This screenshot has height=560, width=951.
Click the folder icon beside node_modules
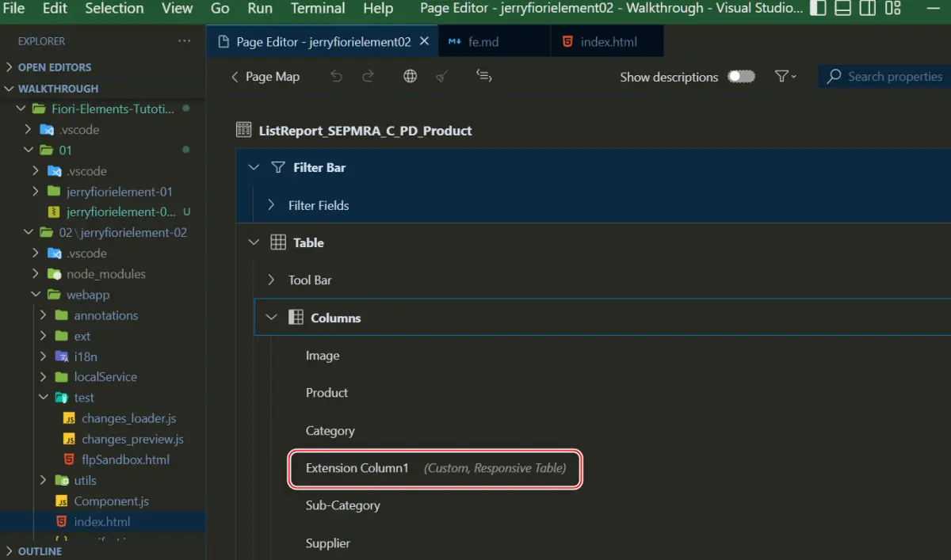(x=54, y=274)
